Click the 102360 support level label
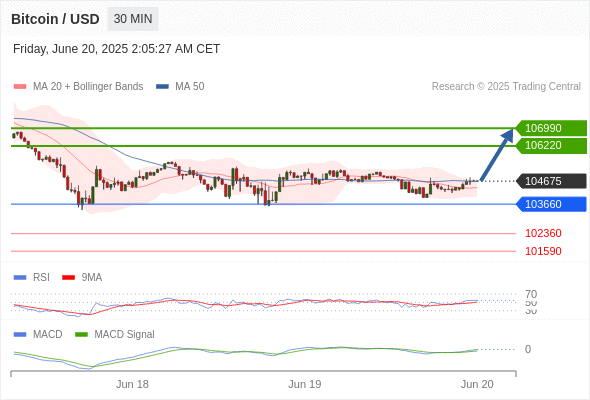The width and height of the screenshot is (590, 400). (543, 233)
